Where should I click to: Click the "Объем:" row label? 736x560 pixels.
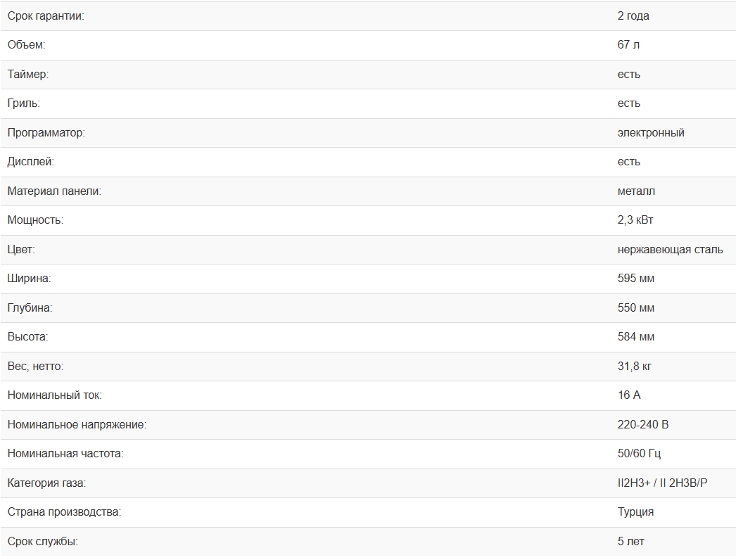point(26,45)
